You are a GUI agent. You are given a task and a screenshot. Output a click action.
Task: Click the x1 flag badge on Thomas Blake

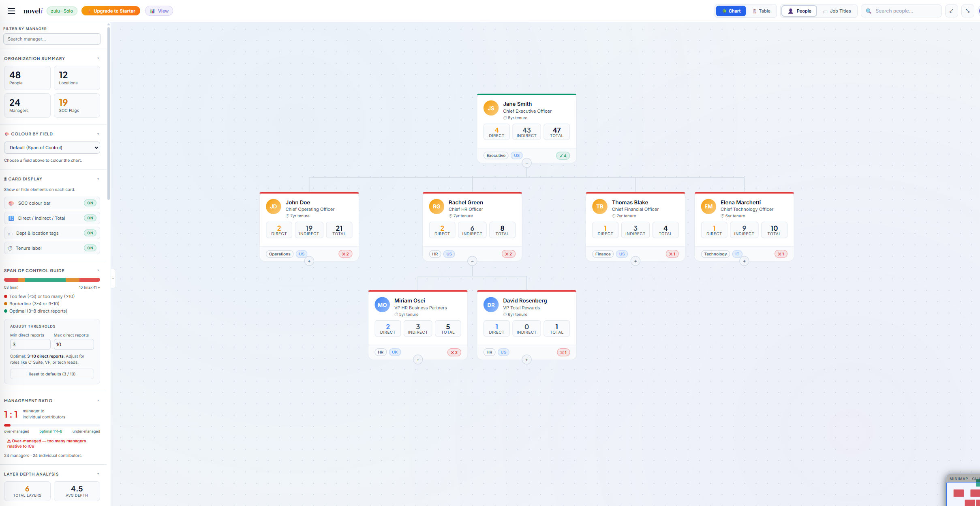click(672, 254)
